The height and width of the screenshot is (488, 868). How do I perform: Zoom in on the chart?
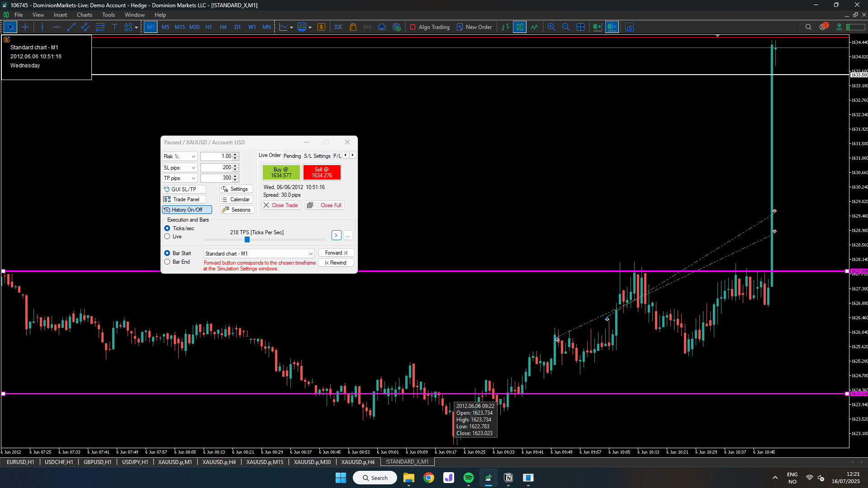[x=551, y=27]
